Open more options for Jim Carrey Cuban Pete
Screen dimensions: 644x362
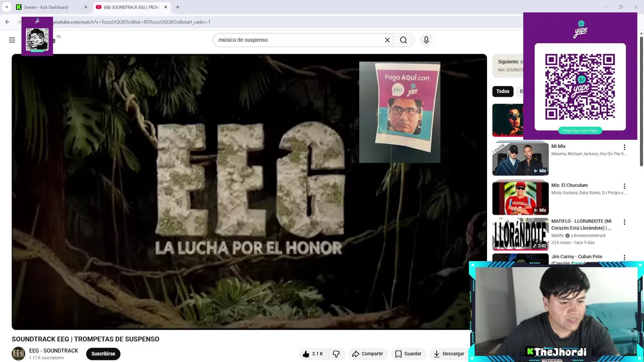coord(624,258)
